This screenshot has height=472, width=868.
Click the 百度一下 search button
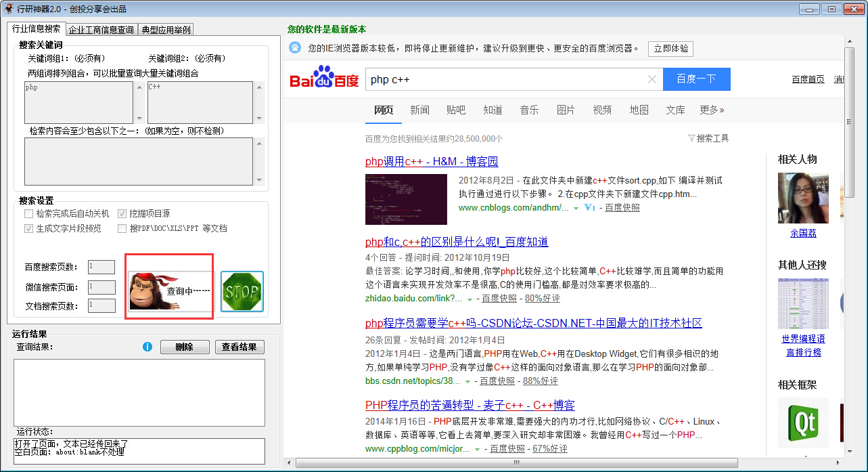click(x=697, y=79)
